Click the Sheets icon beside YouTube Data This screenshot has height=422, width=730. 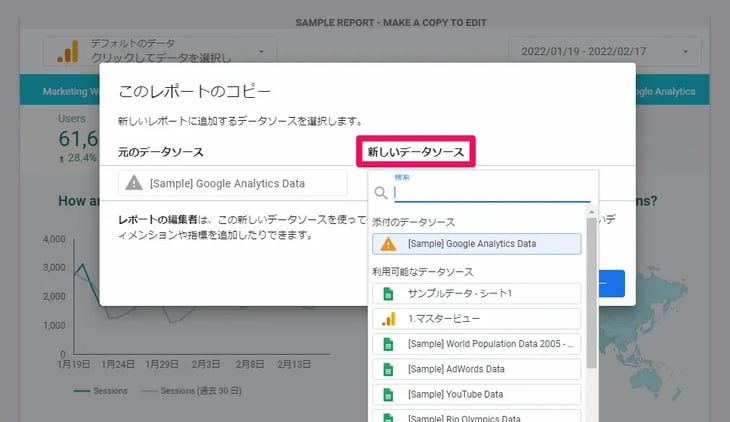[389, 394]
